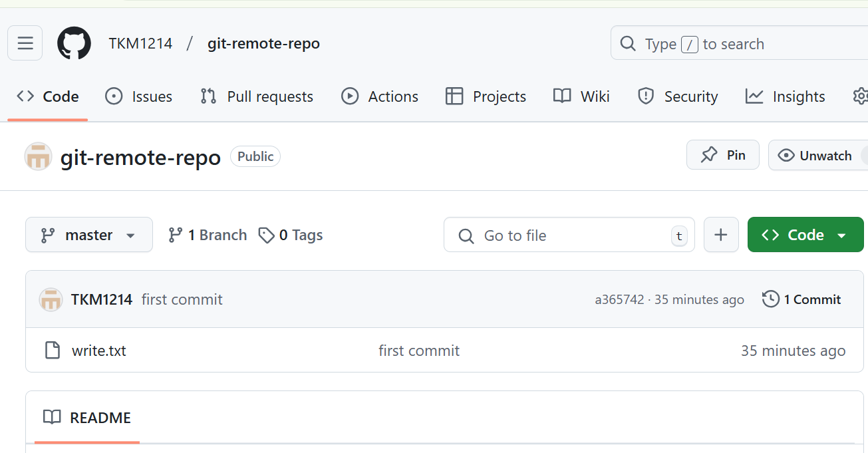The image size is (868, 453).
Task: Open TKM1214 author link in commit row
Action: click(x=102, y=299)
